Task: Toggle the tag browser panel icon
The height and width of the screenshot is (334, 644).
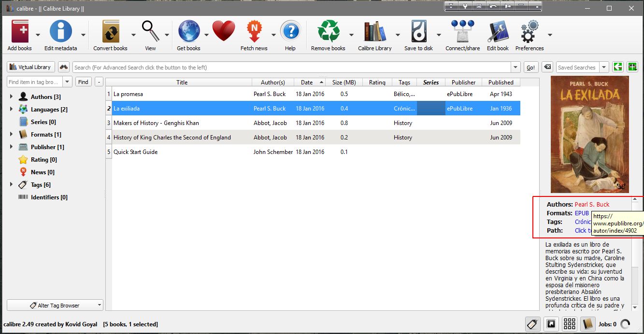Action: (x=533, y=324)
